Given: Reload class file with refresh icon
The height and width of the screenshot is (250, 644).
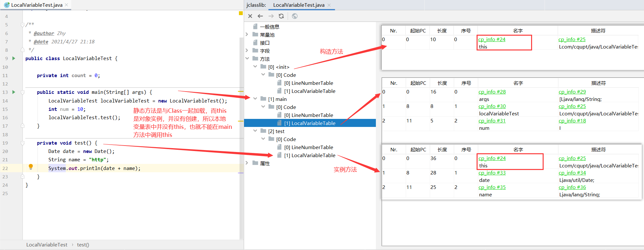Looking at the screenshot, I should pyautogui.click(x=281, y=16).
